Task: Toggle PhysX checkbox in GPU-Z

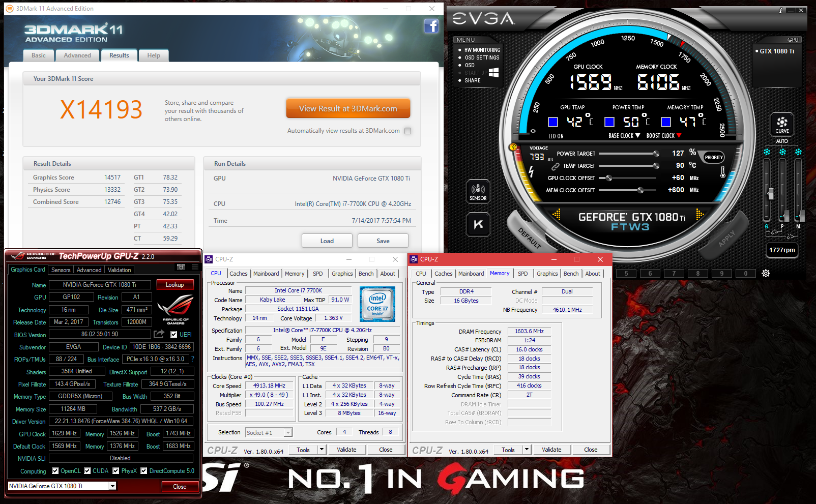Action: (116, 471)
